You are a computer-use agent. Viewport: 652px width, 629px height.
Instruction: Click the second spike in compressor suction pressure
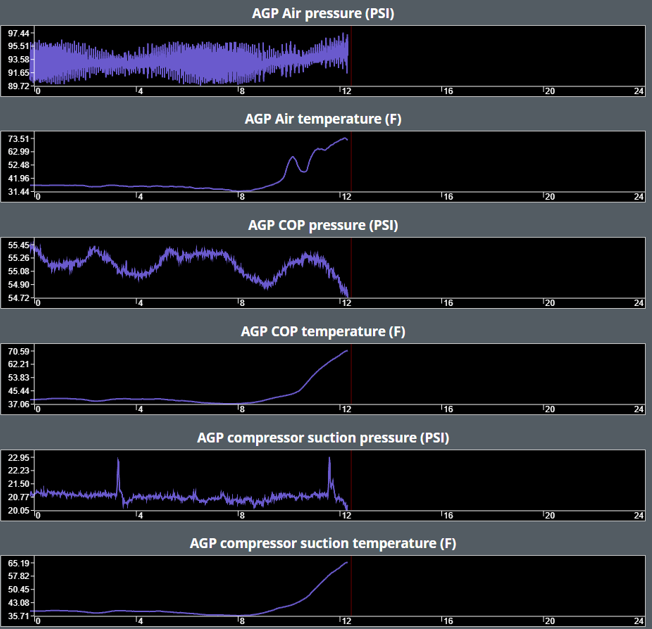coord(329,461)
